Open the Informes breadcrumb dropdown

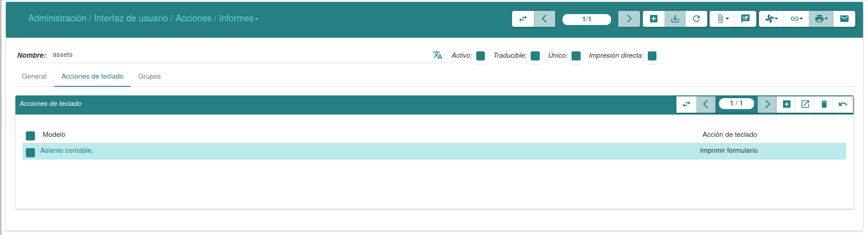[x=238, y=19]
